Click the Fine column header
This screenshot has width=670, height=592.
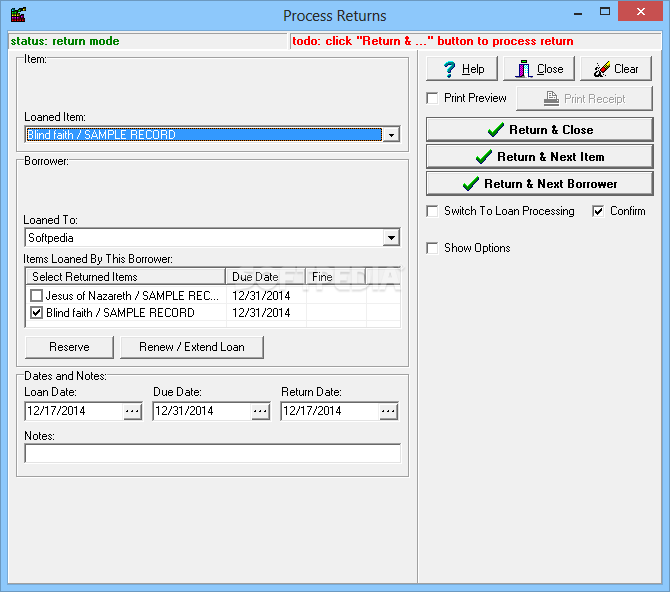[x=335, y=277]
